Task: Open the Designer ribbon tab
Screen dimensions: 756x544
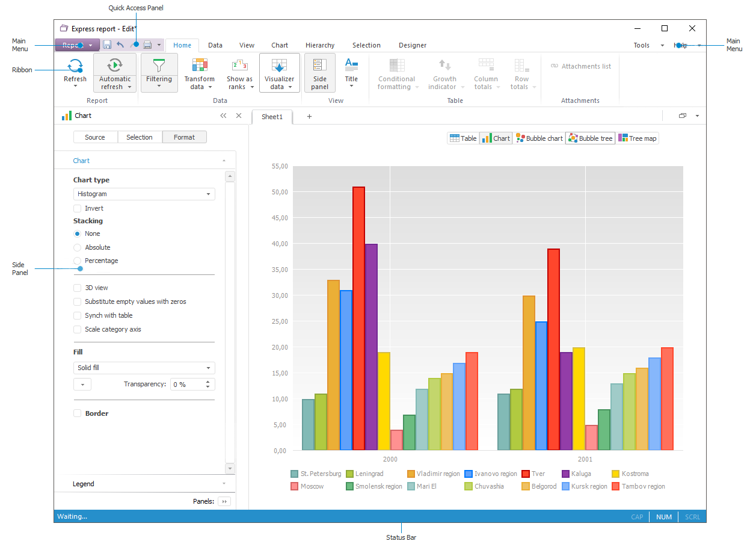Action: [x=412, y=45]
